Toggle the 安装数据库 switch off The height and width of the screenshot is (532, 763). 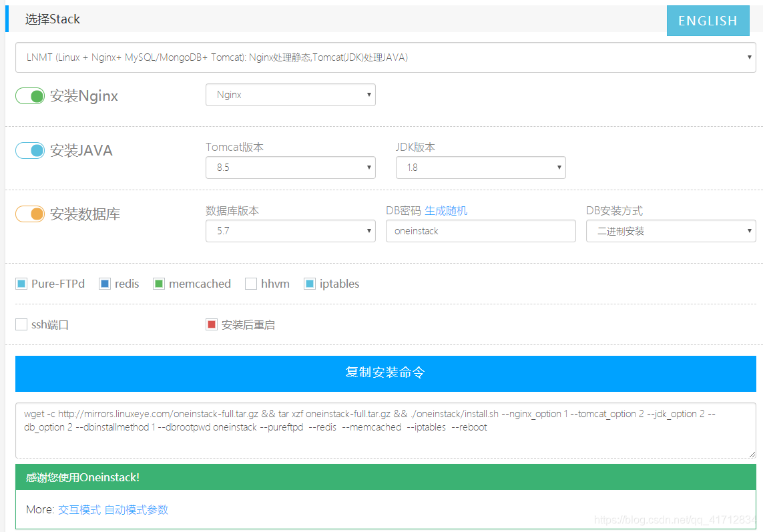click(29, 214)
